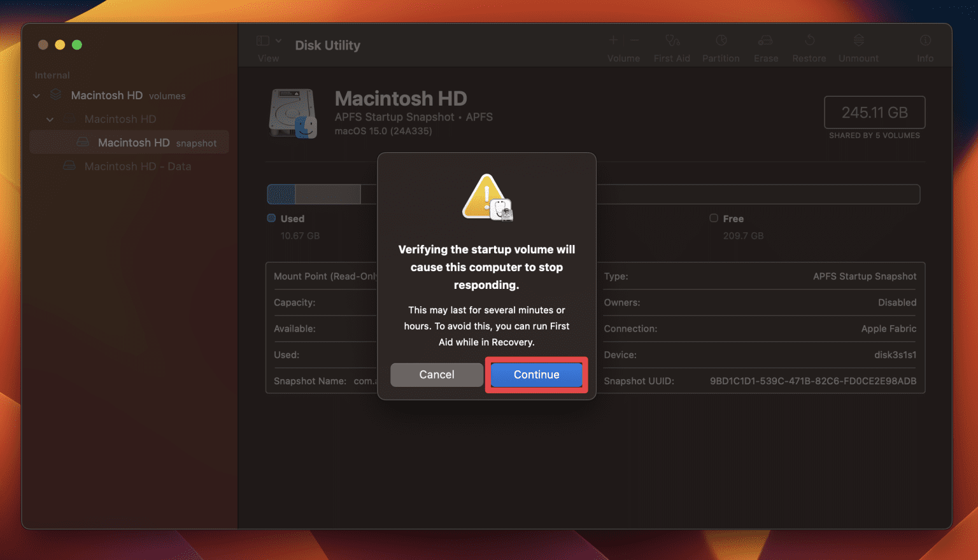Viewport: 978px width, 560px height.
Task: Toggle the Free capacity indicator
Action: pyautogui.click(x=714, y=218)
